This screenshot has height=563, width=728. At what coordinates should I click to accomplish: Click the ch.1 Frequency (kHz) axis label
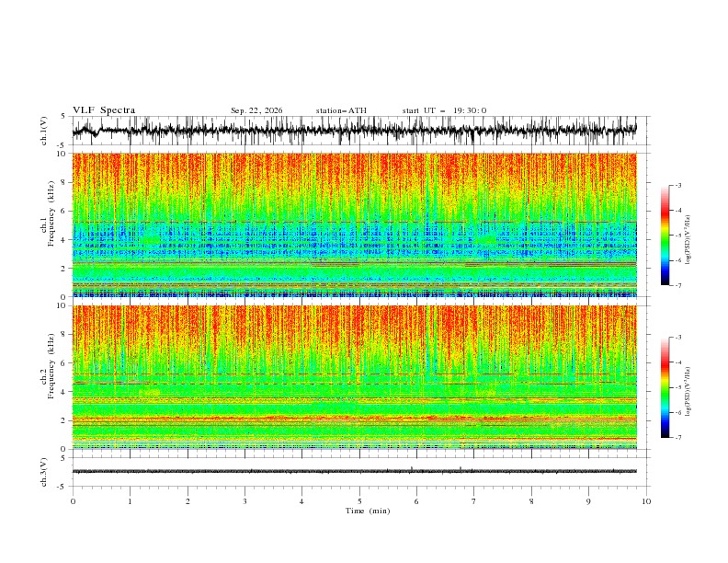point(48,224)
